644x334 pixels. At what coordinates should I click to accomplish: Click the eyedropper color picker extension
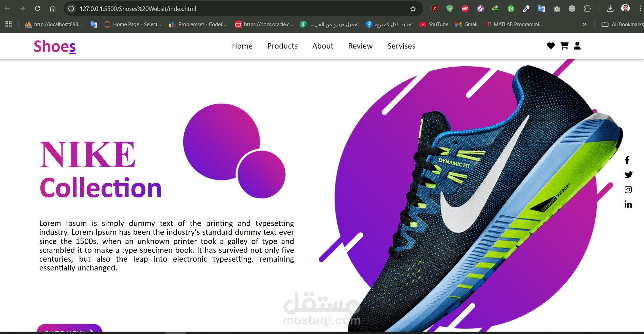526,8
